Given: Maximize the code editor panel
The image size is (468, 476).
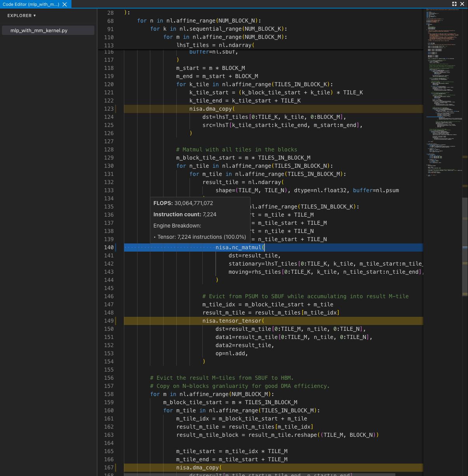Looking at the screenshot, I should (x=454, y=4).
